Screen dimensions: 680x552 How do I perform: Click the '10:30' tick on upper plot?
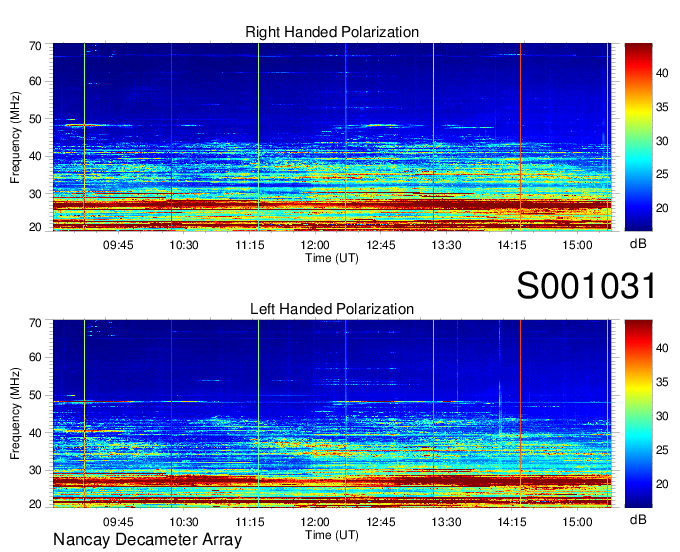click(x=183, y=245)
